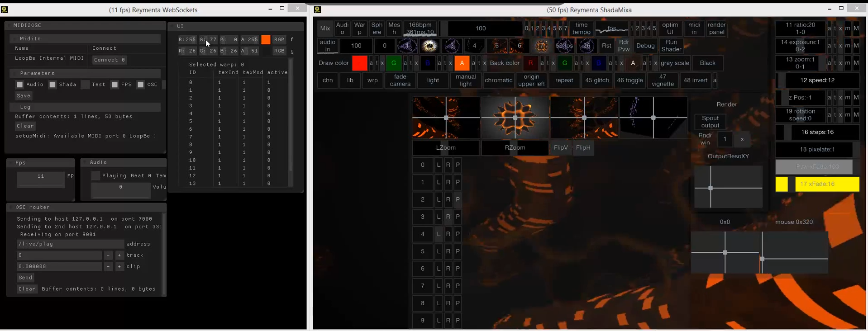This screenshot has height=331, width=868.
Task: Toggle the 47 vignette effect
Action: (663, 80)
